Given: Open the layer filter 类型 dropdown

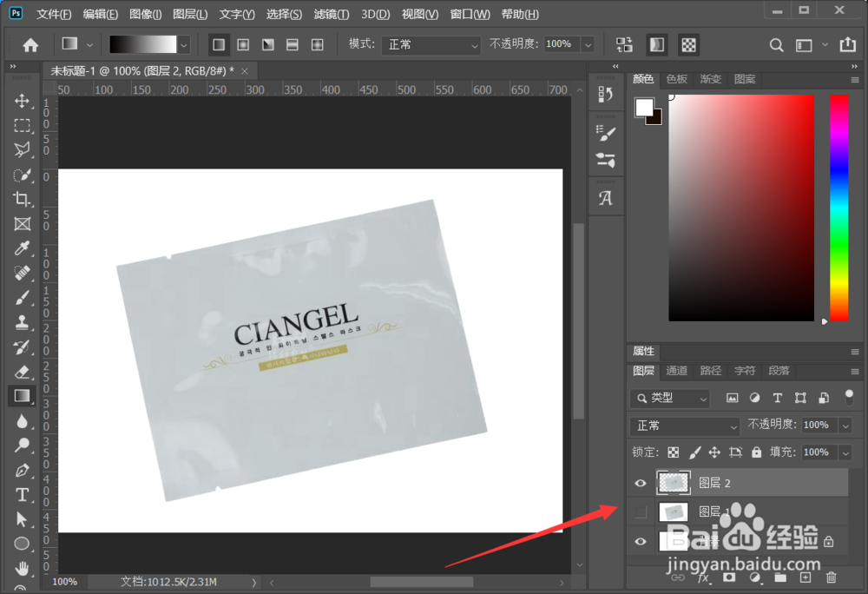Looking at the screenshot, I should pyautogui.click(x=671, y=398).
